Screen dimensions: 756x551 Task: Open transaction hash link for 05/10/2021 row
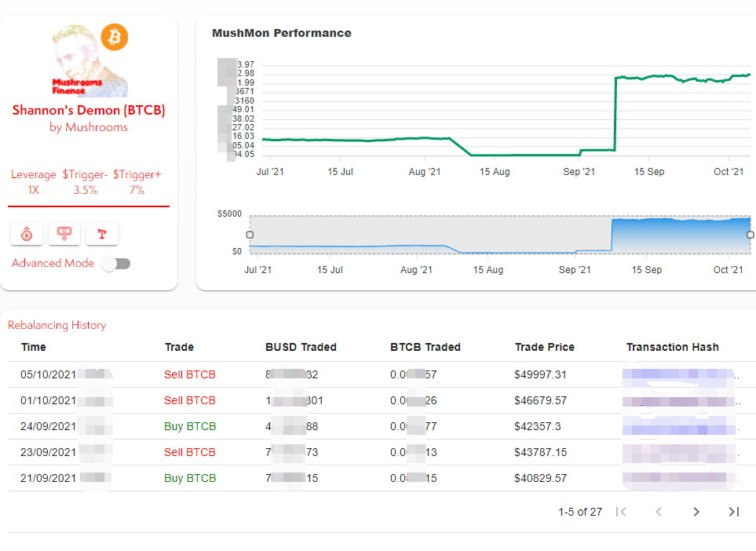[679, 374]
